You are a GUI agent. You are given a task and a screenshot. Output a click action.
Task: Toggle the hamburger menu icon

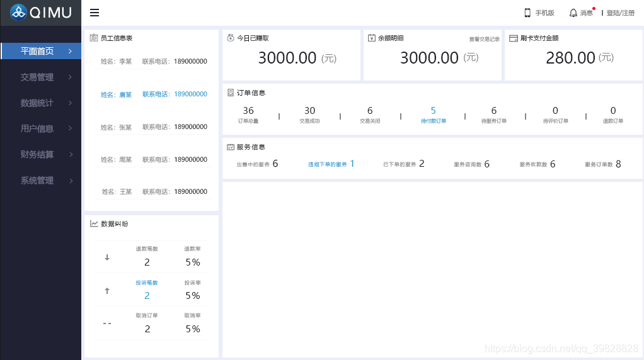tap(95, 13)
